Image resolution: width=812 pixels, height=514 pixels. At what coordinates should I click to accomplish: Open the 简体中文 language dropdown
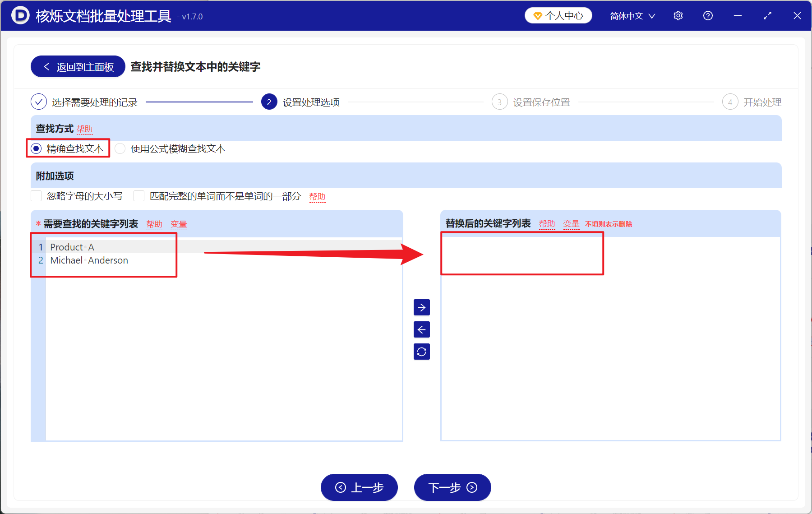(x=631, y=15)
